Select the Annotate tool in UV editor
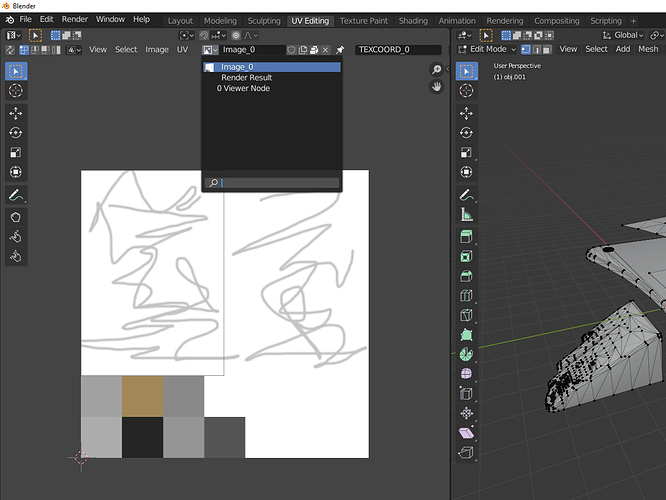666x500 pixels. coord(16,195)
